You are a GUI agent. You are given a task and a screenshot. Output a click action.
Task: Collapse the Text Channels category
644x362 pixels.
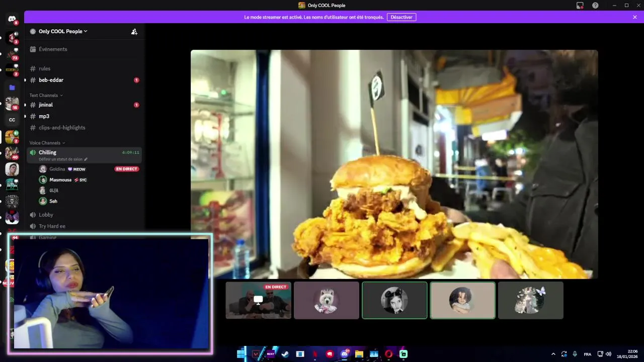pyautogui.click(x=46, y=95)
